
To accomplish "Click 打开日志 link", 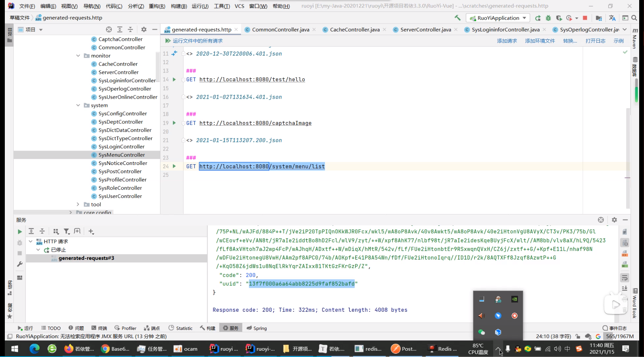I will pos(595,41).
